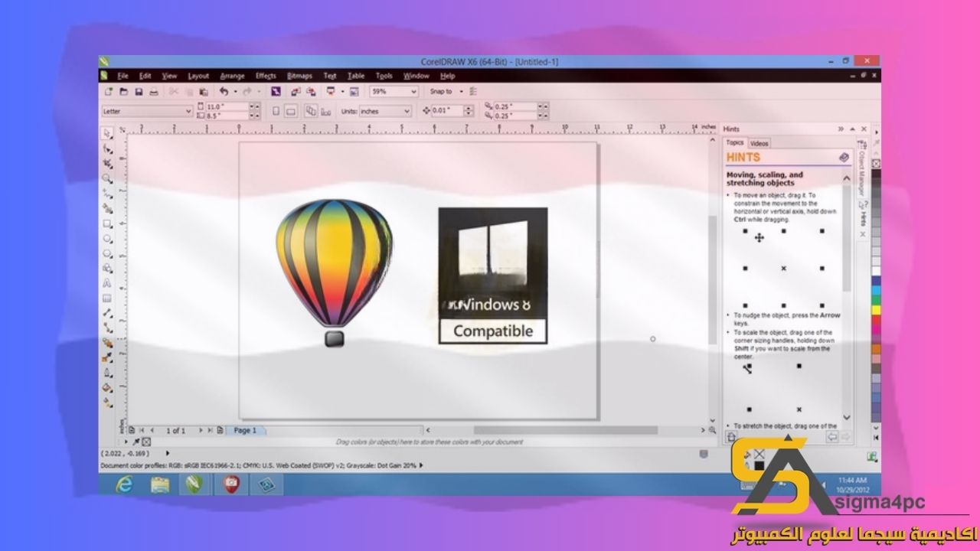The image size is (980, 551).
Task: Click the No color swatch atop palette
Action: [876, 164]
